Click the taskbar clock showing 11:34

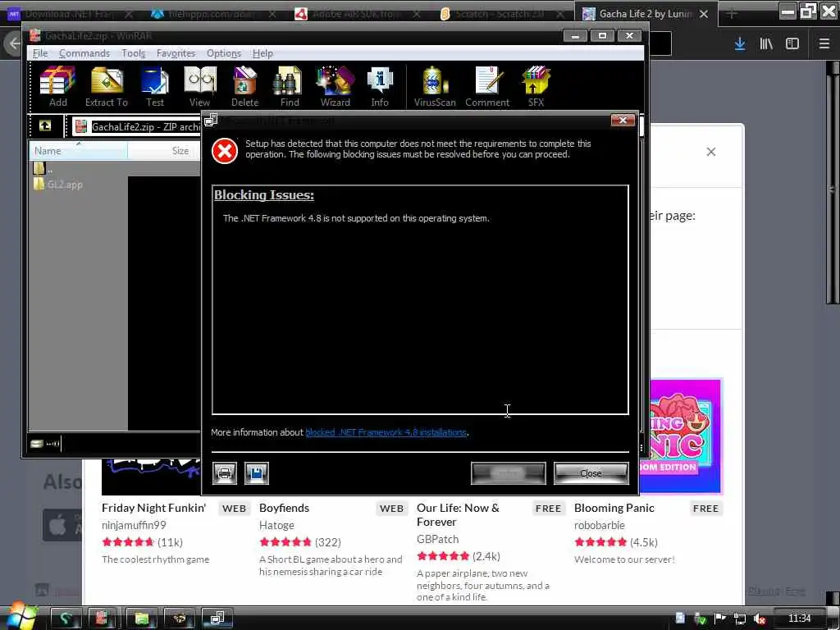pyautogui.click(x=799, y=619)
